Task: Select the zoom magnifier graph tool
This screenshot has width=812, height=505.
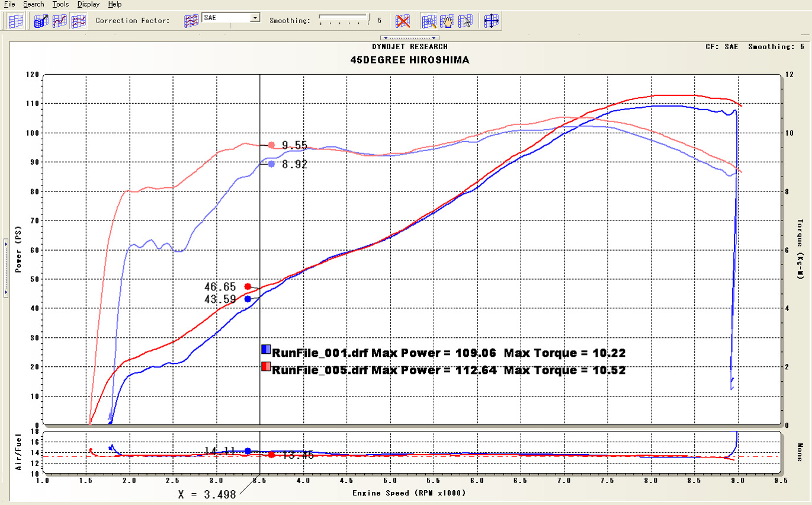Action: (x=429, y=21)
